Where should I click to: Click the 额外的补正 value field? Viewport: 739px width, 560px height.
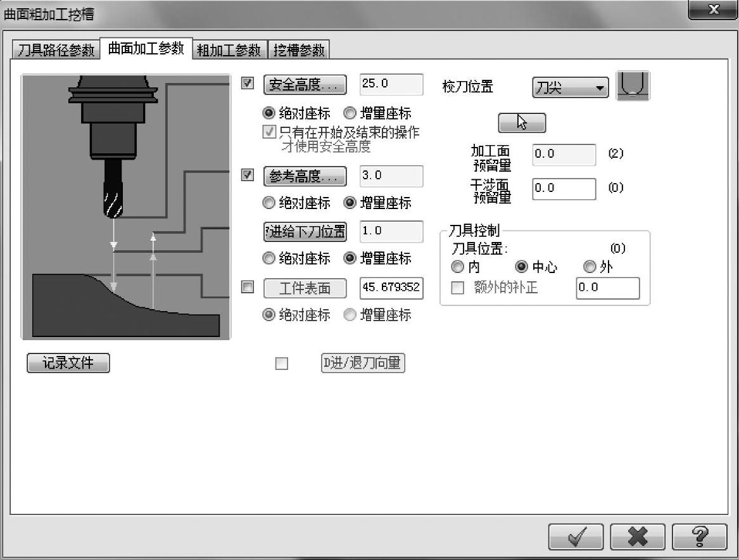[607, 288]
